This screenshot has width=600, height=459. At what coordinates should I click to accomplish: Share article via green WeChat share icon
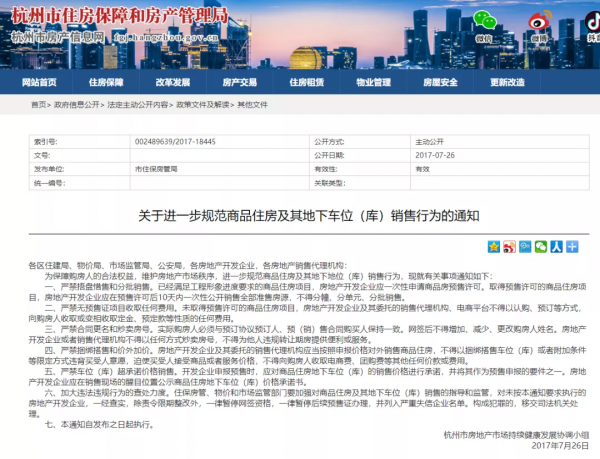tap(541, 247)
